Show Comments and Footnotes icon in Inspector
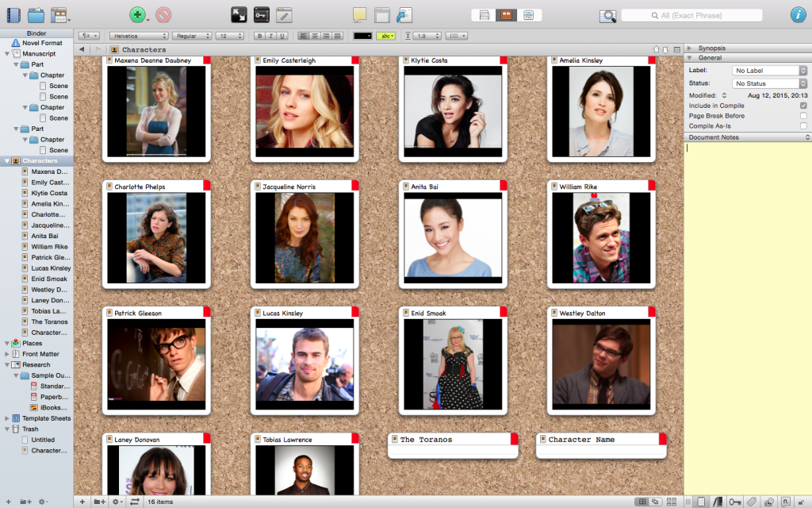 click(x=786, y=502)
